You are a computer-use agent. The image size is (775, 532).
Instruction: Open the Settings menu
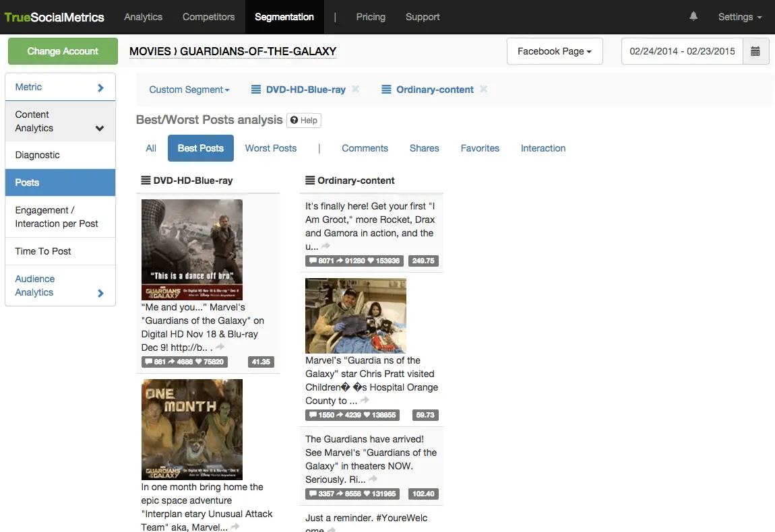pyautogui.click(x=739, y=17)
